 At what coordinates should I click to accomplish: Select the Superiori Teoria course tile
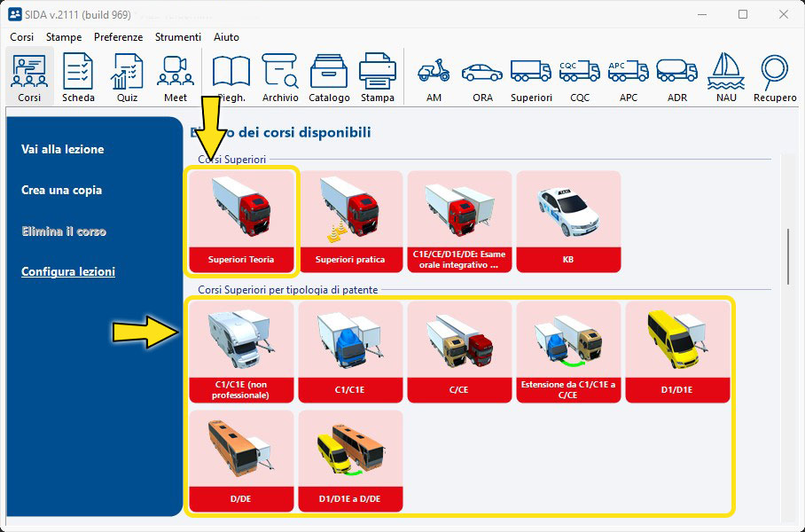pyautogui.click(x=241, y=221)
